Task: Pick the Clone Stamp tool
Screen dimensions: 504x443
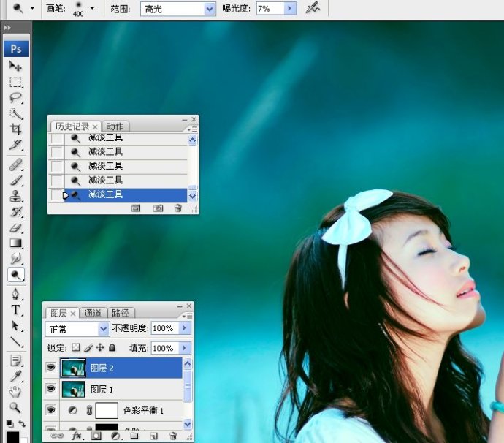Action: [15, 197]
